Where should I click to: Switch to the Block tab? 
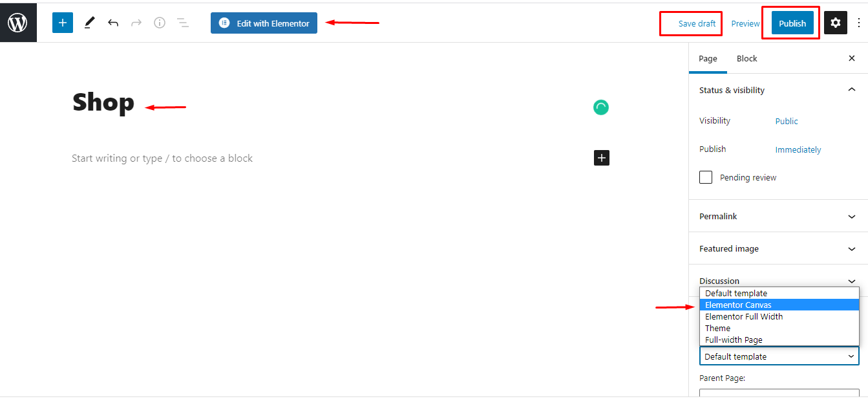[746, 58]
